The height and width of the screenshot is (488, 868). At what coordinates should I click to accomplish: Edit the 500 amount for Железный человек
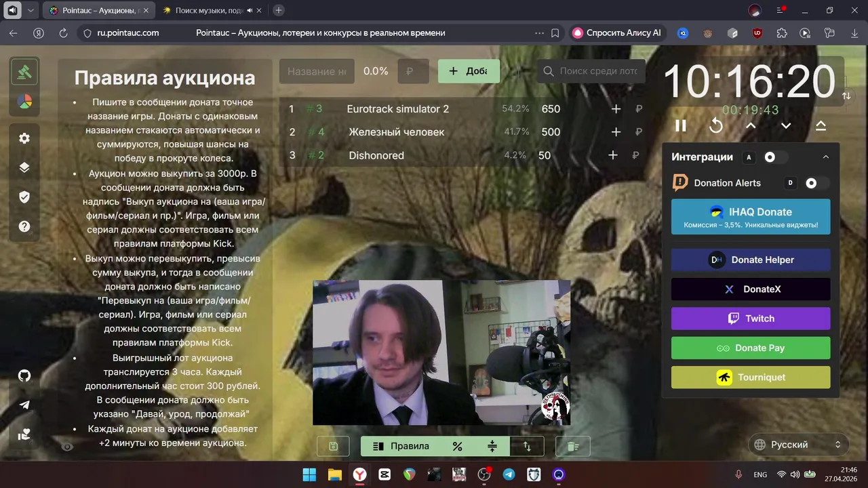[x=551, y=132]
